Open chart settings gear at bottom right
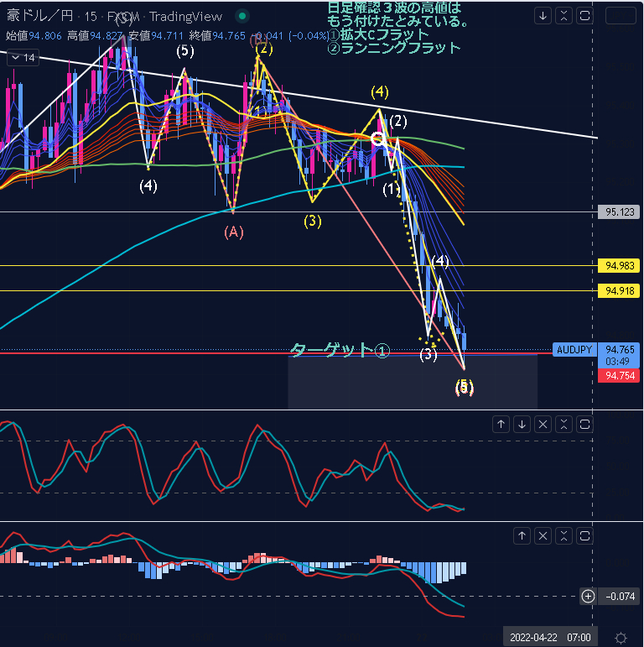The height and width of the screenshot is (647, 644). pos(621,637)
